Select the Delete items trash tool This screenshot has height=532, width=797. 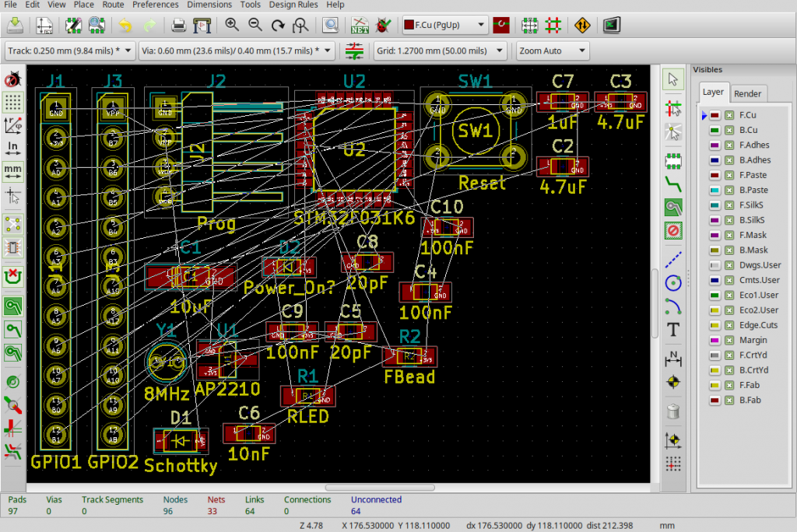[x=673, y=411]
